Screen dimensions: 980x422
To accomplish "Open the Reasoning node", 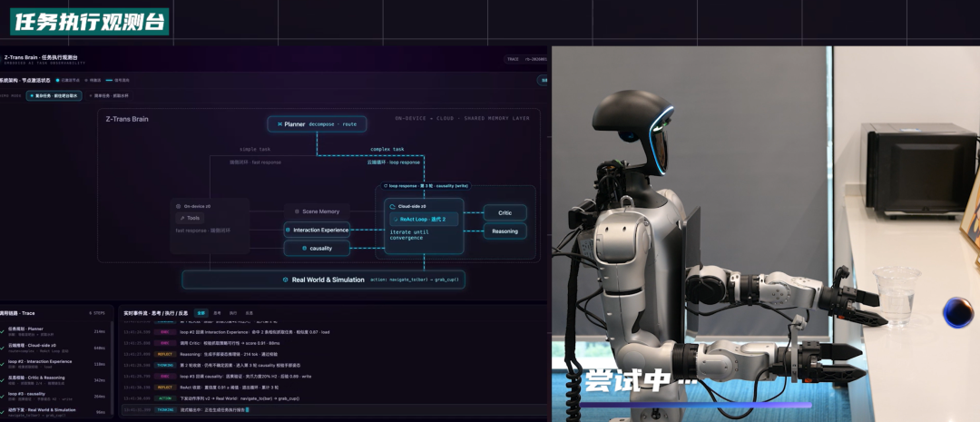I will pos(505,231).
